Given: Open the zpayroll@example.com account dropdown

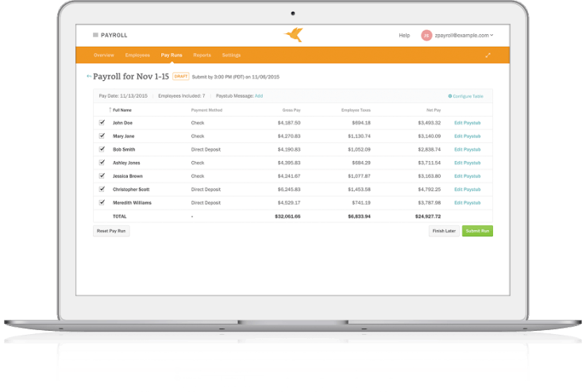Looking at the screenshot, I should [x=464, y=35].
